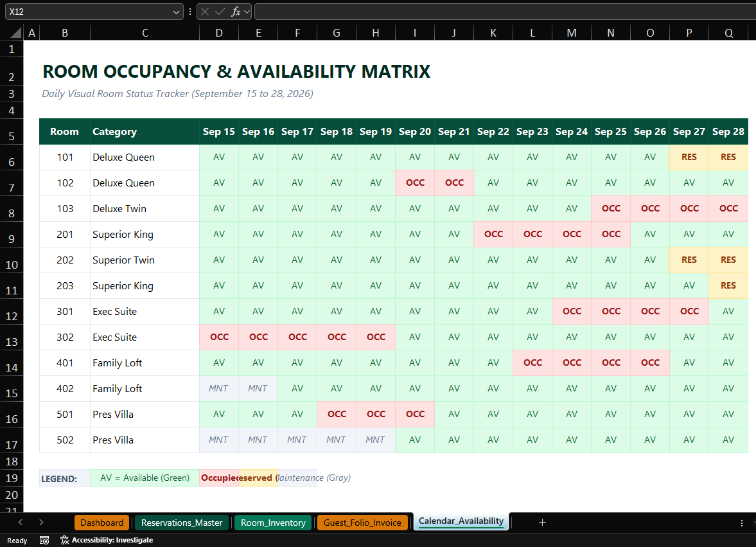Select room 502 number cell
Viewport: 756px width, 547px height.
pos(65,440)
